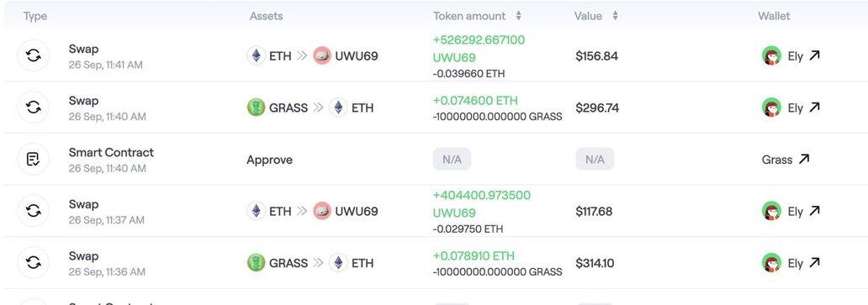Viewport: 868px width, 305px height.
Task: Click Ely avatar on the $314.10 row
Action: (771, 262)
